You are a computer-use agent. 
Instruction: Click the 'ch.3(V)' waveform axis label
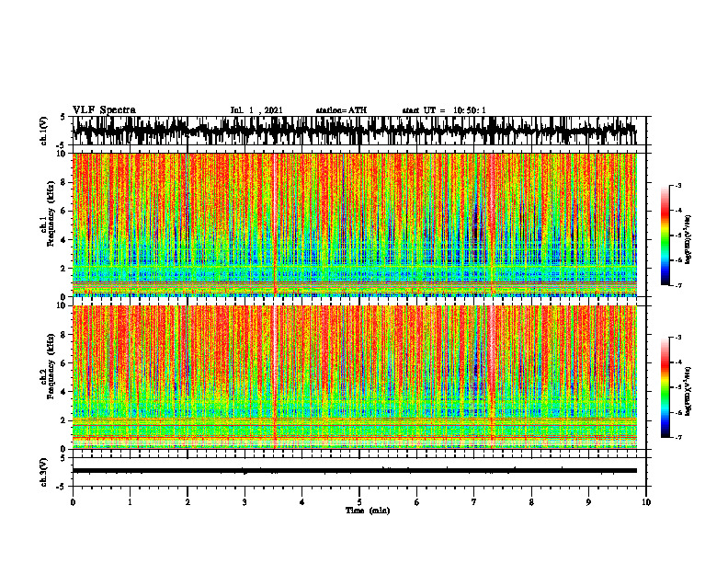[x=44, y=472]
